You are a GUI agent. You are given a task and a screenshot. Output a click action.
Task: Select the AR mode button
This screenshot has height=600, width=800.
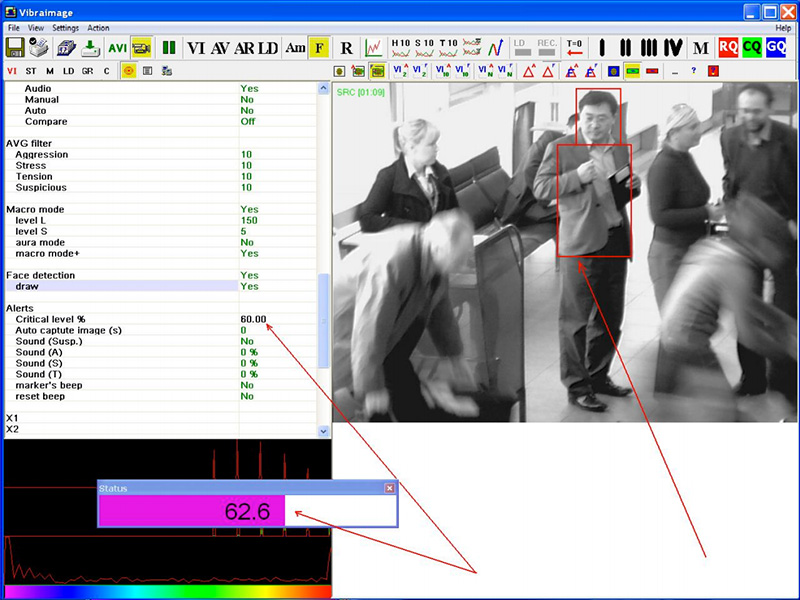(244, 48)
